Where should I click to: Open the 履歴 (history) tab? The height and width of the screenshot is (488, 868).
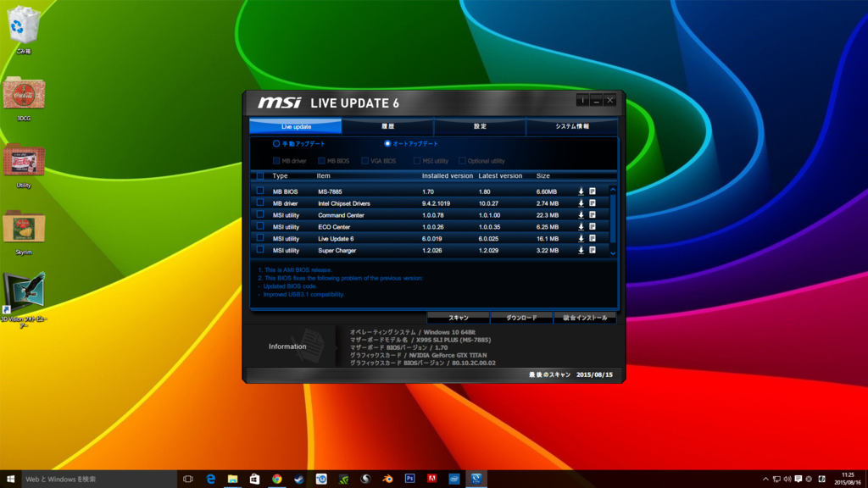(387, 127)
